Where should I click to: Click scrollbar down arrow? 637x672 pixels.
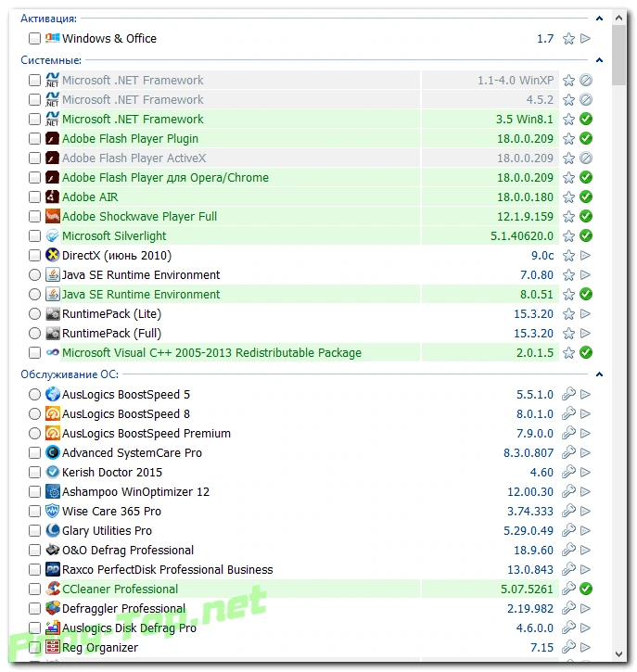click(618, 654)
